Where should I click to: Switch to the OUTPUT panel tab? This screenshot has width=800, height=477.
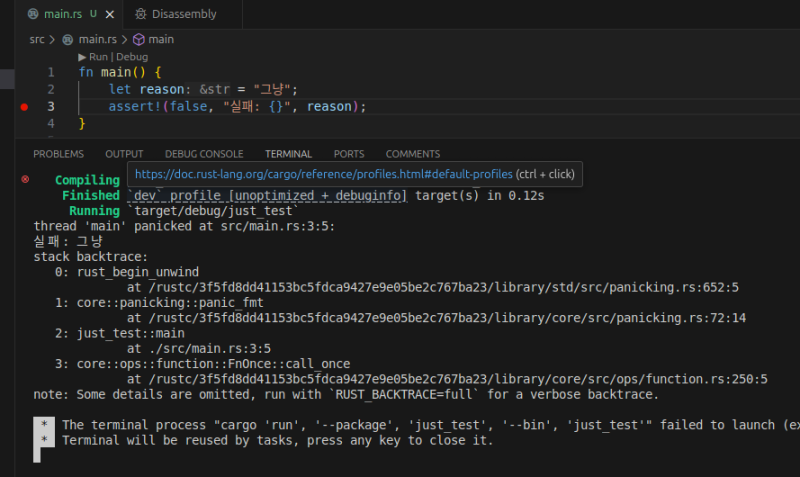pyautogui.click(x=124, y=154)
